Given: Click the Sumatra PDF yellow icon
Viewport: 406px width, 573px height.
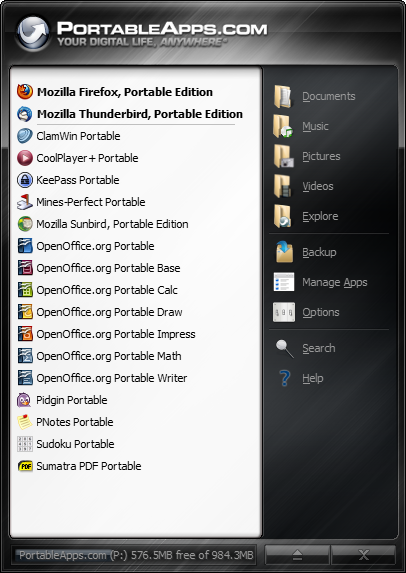Looking at the screenshot, I should [25, 466].
